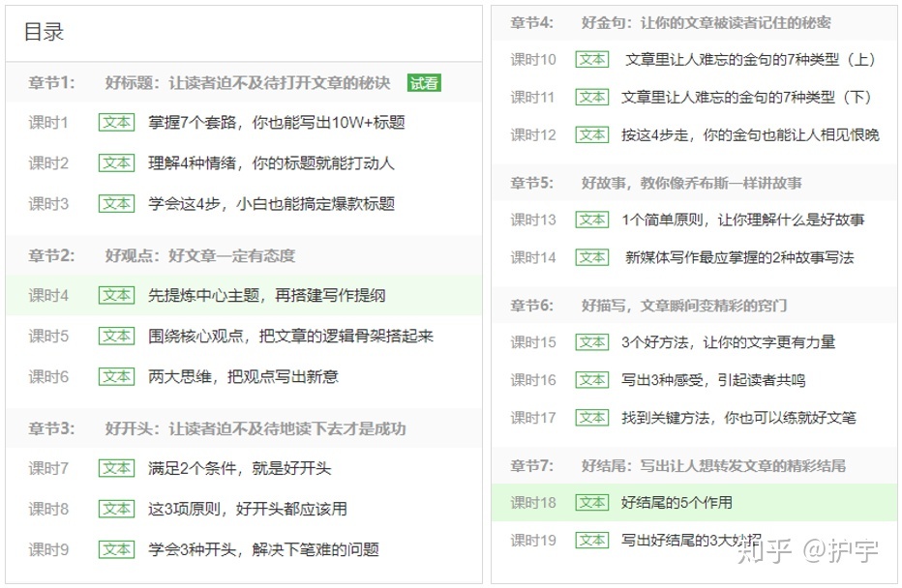The image size is (902, 588).
Task: Open lesson 这3项原则，好开头都应该用
Action: pos(248,509)
